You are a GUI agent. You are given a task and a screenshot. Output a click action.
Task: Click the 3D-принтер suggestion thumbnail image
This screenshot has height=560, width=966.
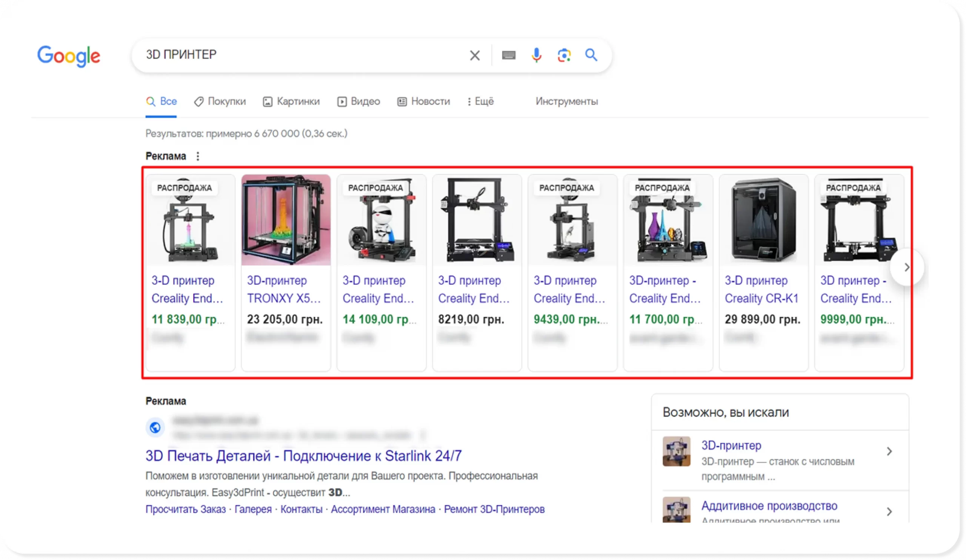pyautogui.click(x=677, y=452)
